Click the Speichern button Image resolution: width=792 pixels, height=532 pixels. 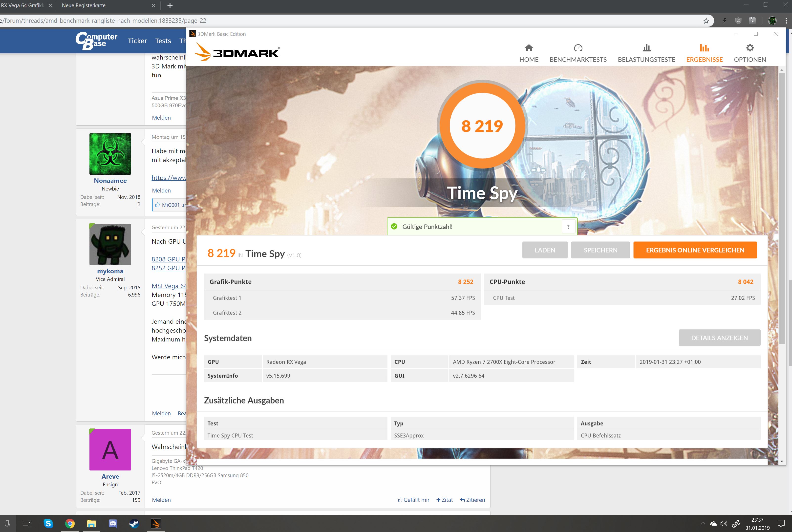pos(600,250)
